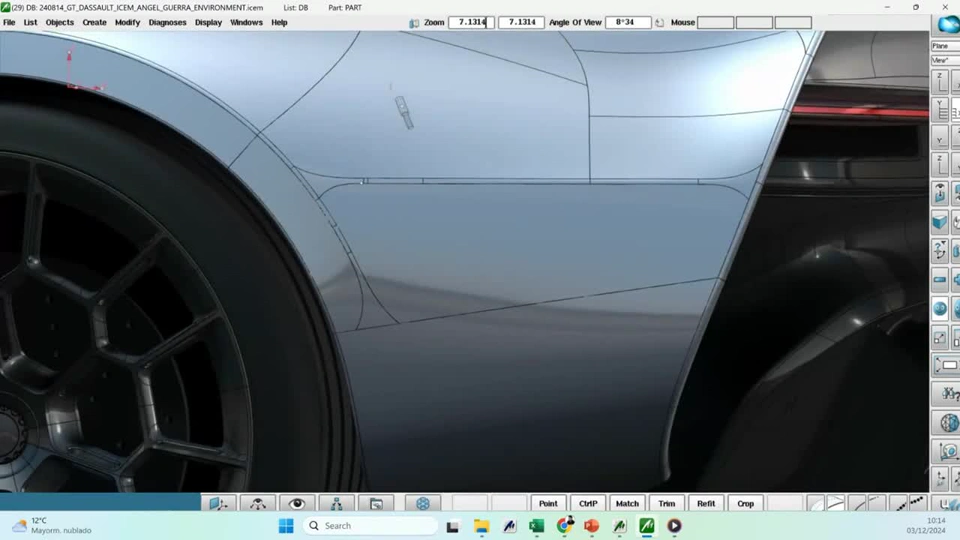
Task: Click the ICEM logo icon at top right
Action: (x=948, y=24)
